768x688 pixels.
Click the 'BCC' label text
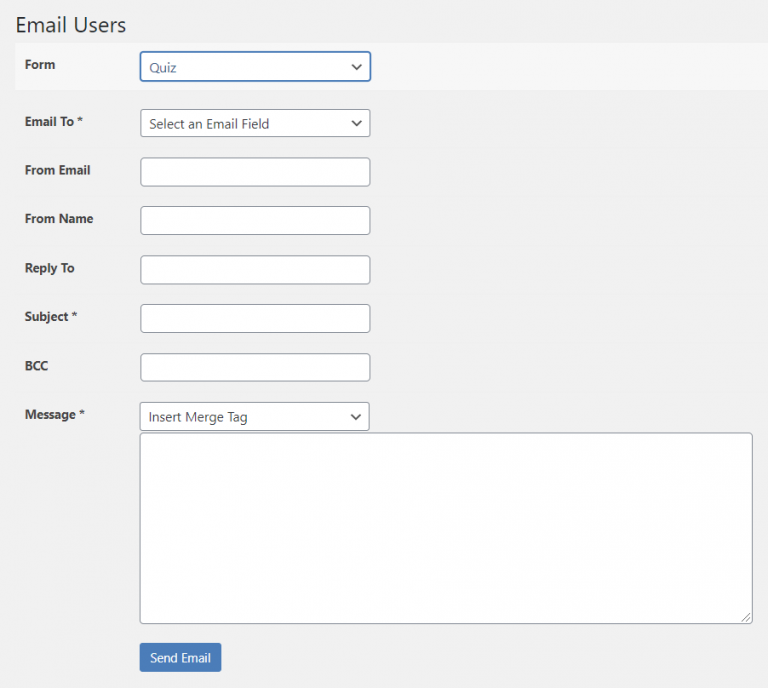(x=37, y=366)
